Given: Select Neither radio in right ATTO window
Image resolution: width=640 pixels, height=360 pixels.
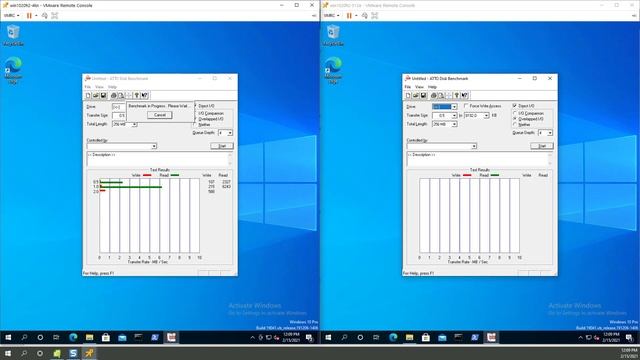Looking at the screenshot, I should [x=515, y=124].
